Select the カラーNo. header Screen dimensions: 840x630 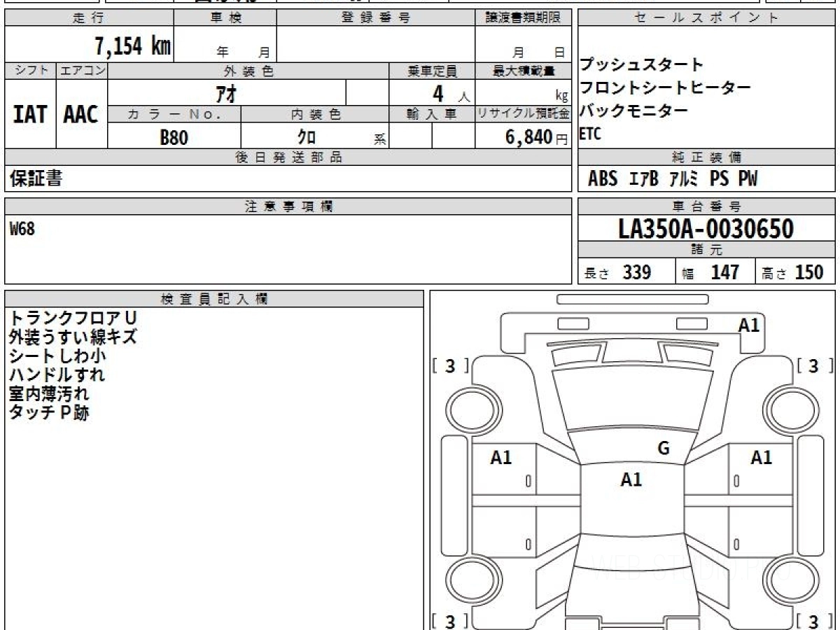175,114
